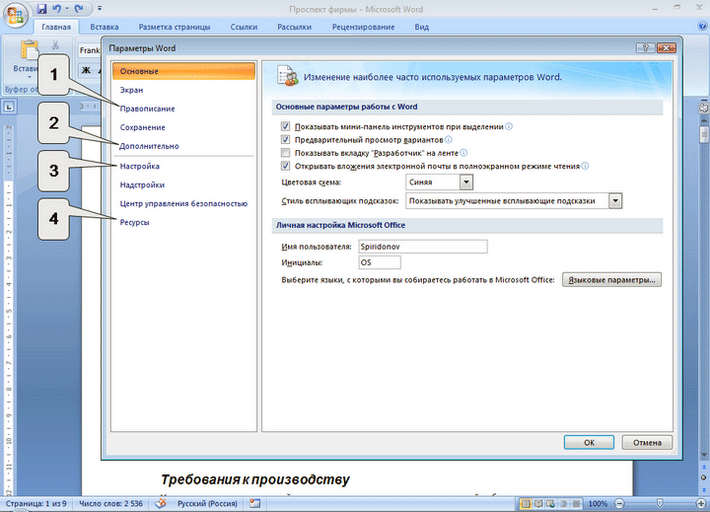Click info icon beside mini-toolbar checkbox option
The image size is (710, 512).
click(x=509, y=127)
